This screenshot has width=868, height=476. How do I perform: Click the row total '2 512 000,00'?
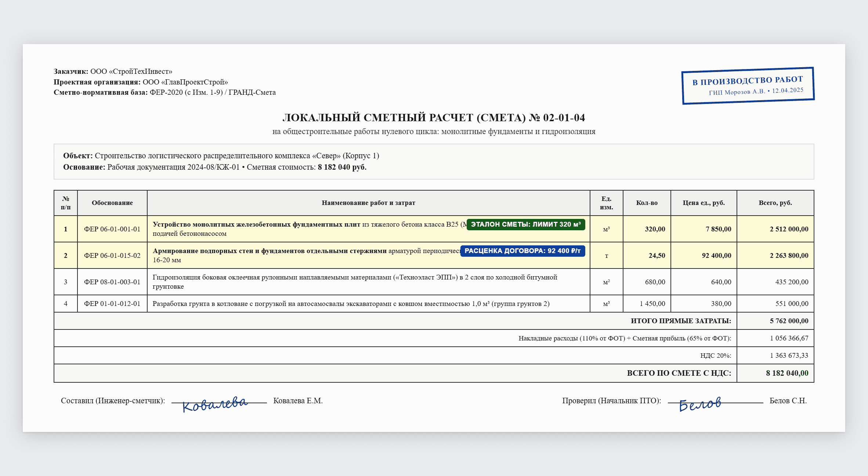[x=789, y=229]
